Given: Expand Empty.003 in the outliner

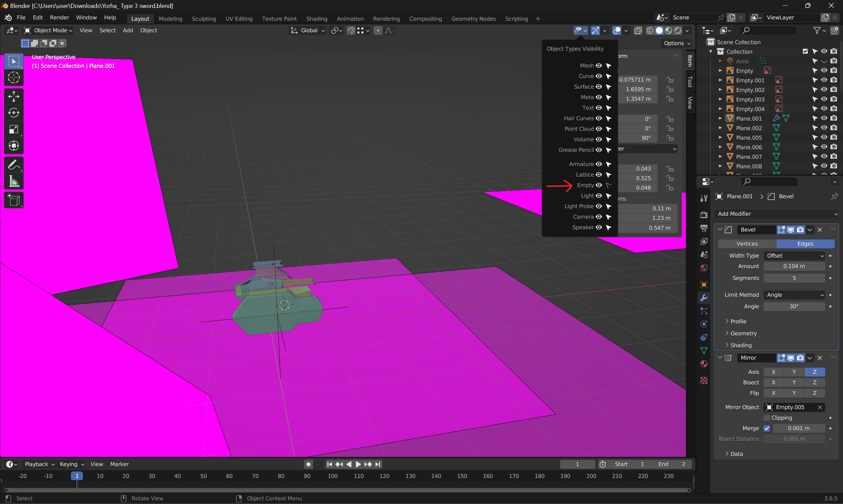Looking at the screenshot, I should tap(720, 99).
